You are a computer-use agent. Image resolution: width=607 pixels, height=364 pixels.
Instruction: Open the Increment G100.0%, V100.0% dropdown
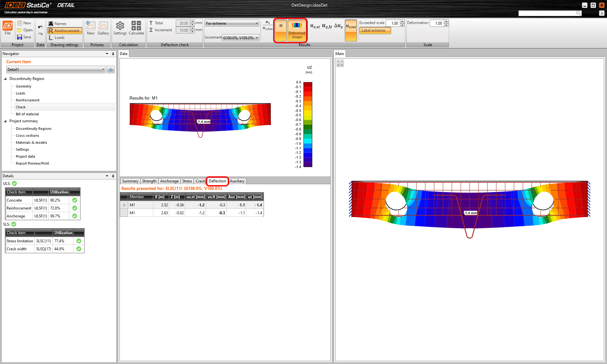(240, 38)
